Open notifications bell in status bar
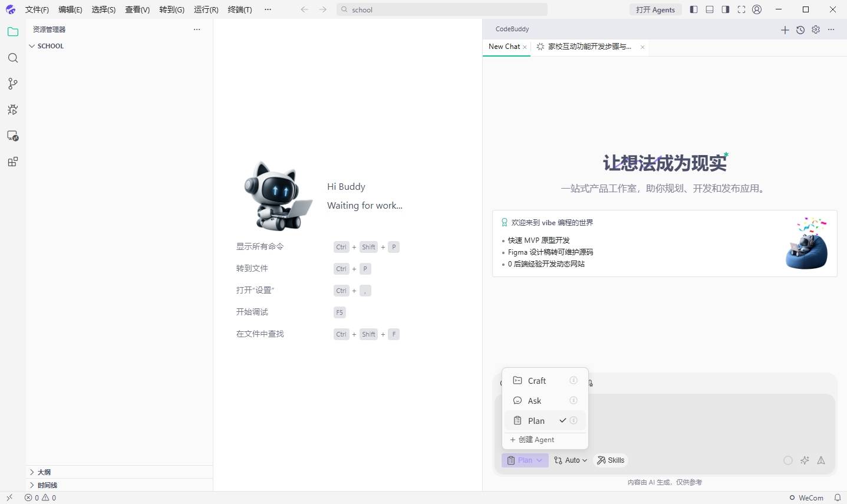 click(837, 498)
